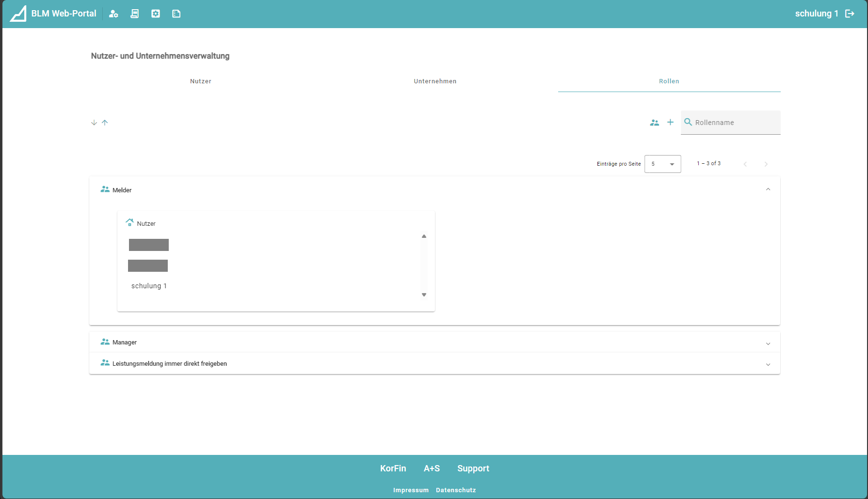Switch to the Unternehmen tab
Screen dimensions: 868x499
435,81
